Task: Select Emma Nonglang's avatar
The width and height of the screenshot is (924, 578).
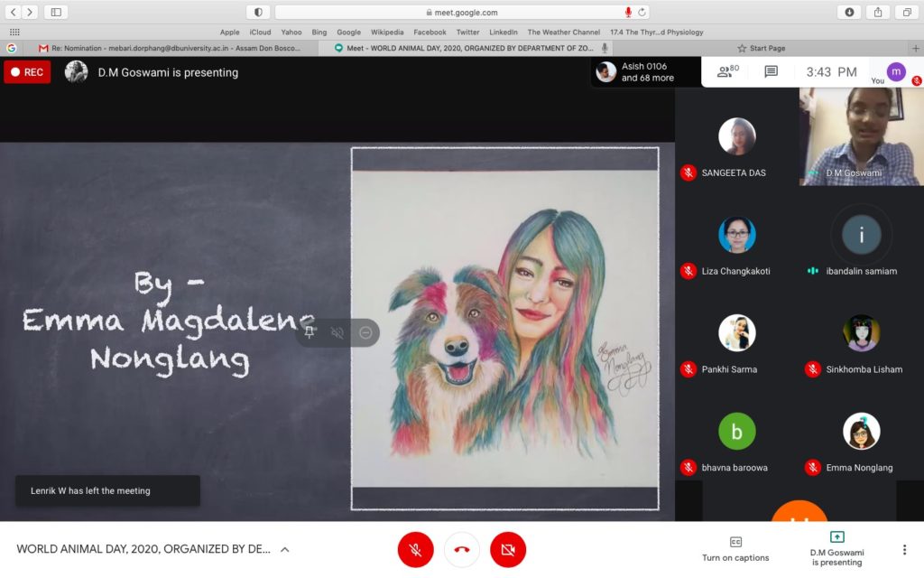Action: [x=861, y=432]
